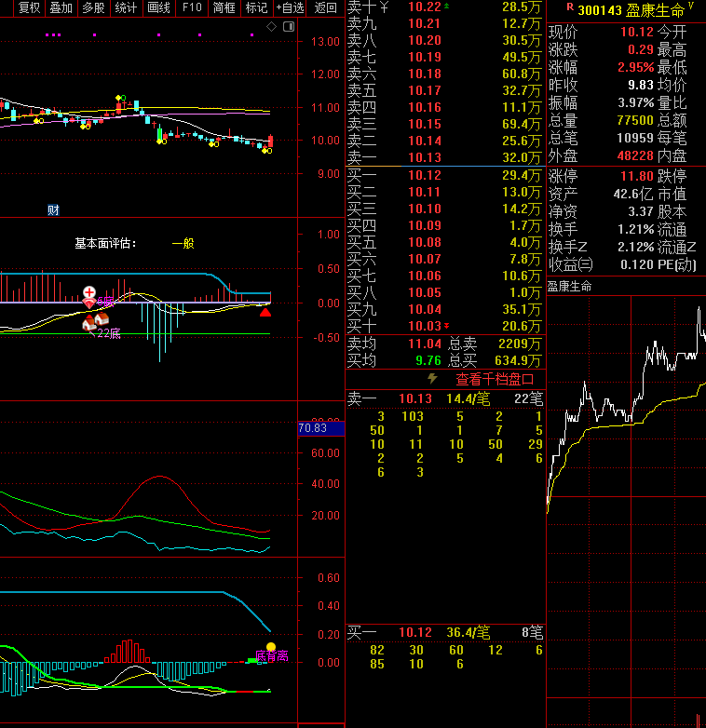Click the lightning bolt icon beside 查看千档盘口

coord(432,379)
